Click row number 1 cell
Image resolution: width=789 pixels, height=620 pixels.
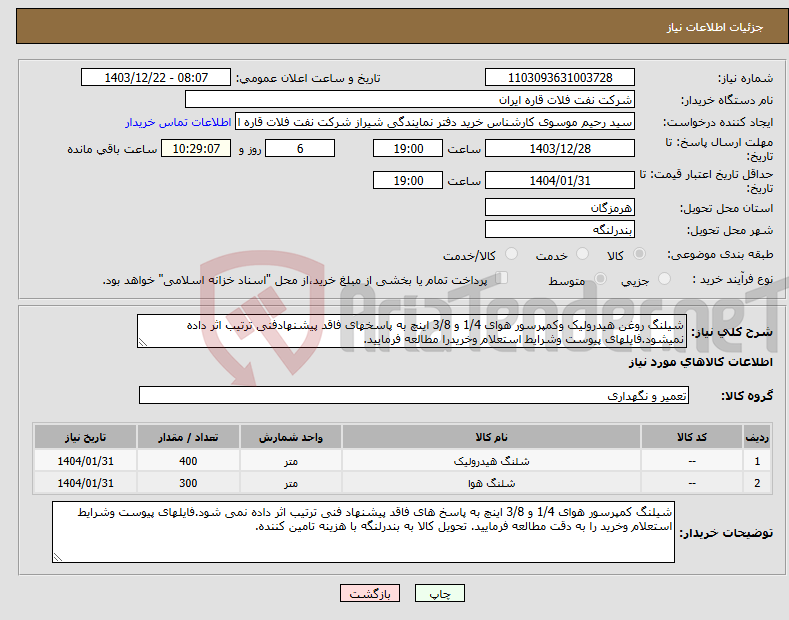[x=756, y=461]
